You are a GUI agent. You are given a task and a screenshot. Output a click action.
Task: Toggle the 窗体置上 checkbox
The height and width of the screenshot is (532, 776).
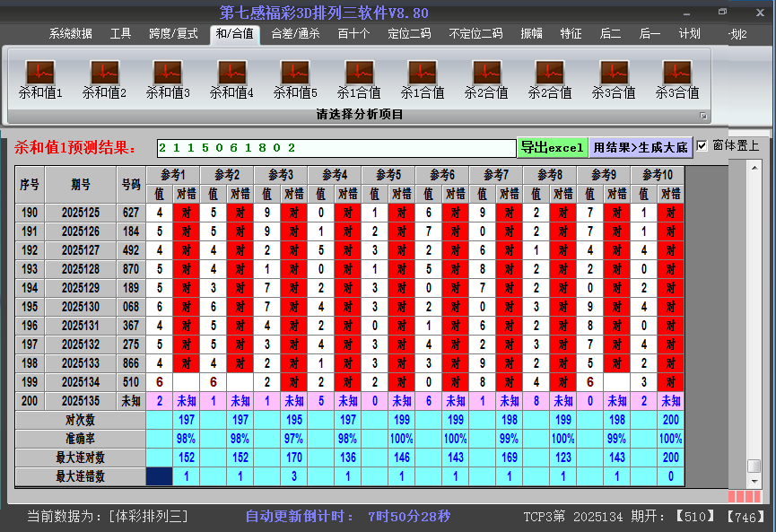[702, 146]
